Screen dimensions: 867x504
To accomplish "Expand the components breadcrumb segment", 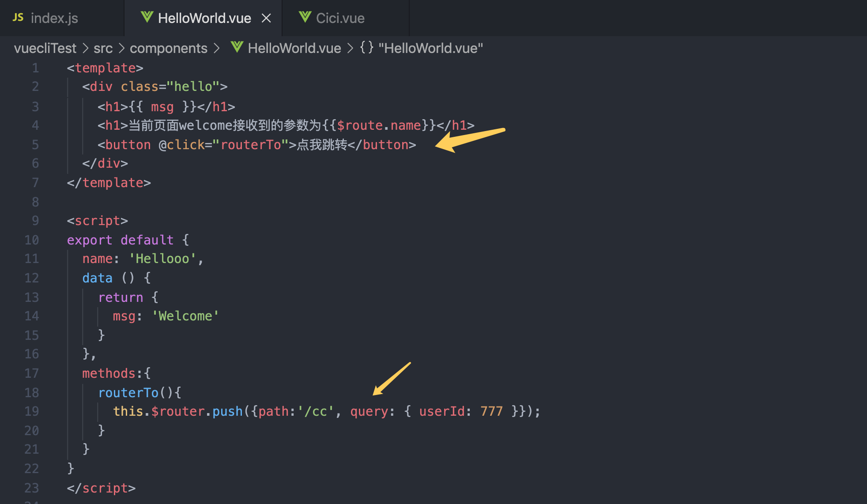I will (x=168, y=48).
